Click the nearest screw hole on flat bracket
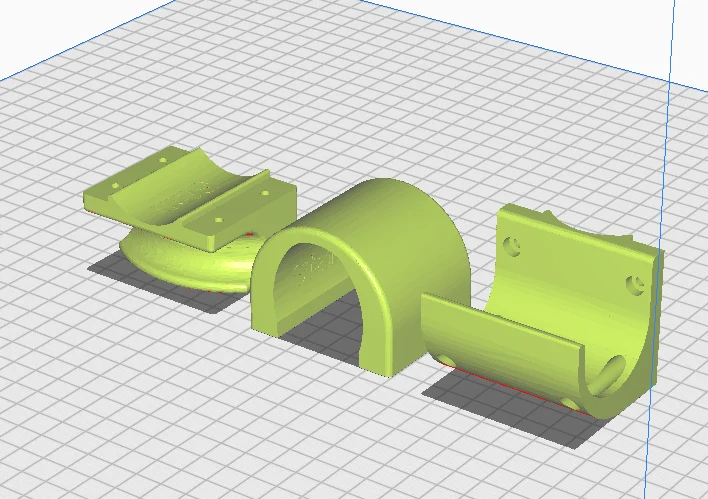 tap(219, 220)
